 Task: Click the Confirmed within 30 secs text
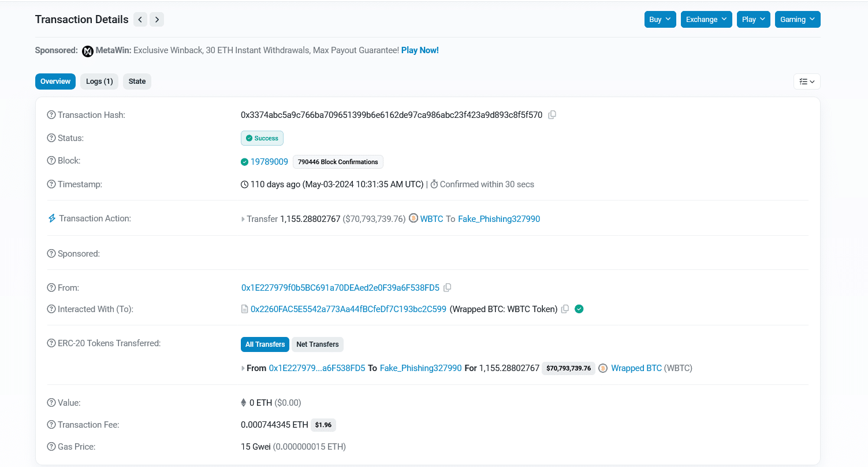487,184
